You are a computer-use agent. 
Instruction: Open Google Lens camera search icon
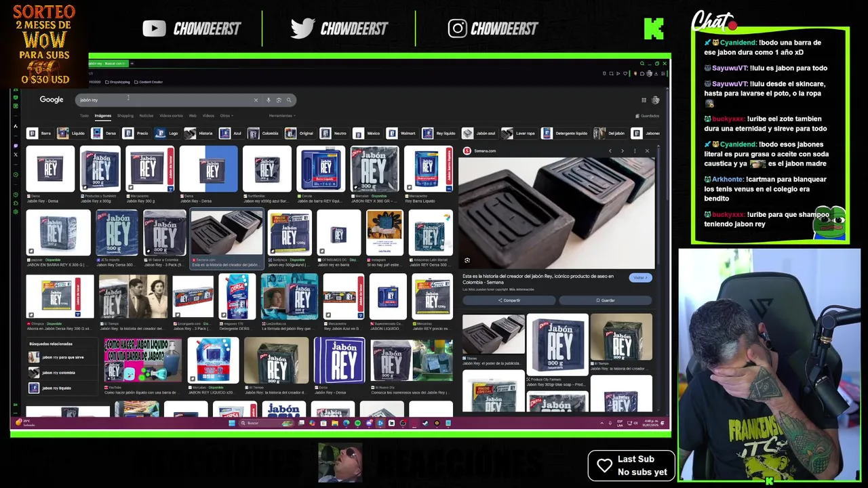click(x=279, y=100)
